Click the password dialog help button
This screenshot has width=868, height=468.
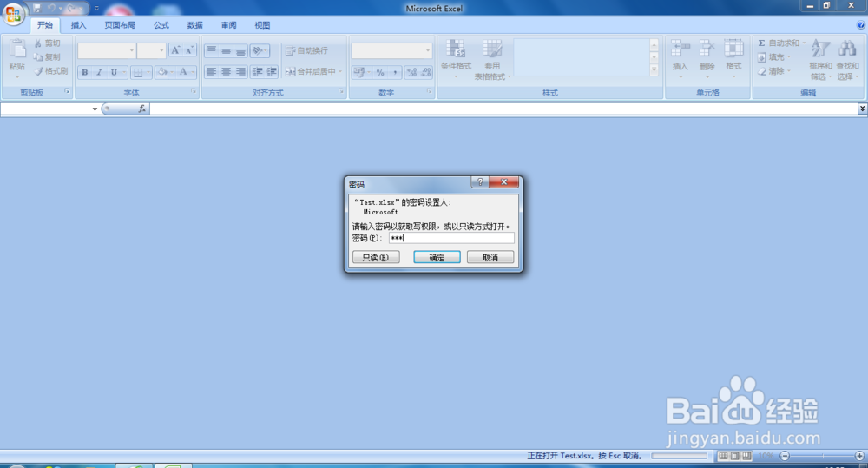click(480, 182)
